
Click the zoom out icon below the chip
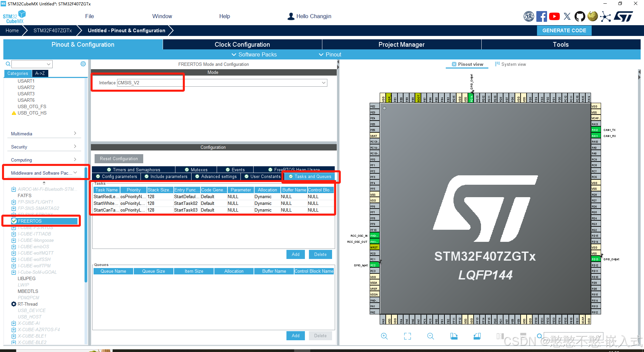click(x=430, y=336)
